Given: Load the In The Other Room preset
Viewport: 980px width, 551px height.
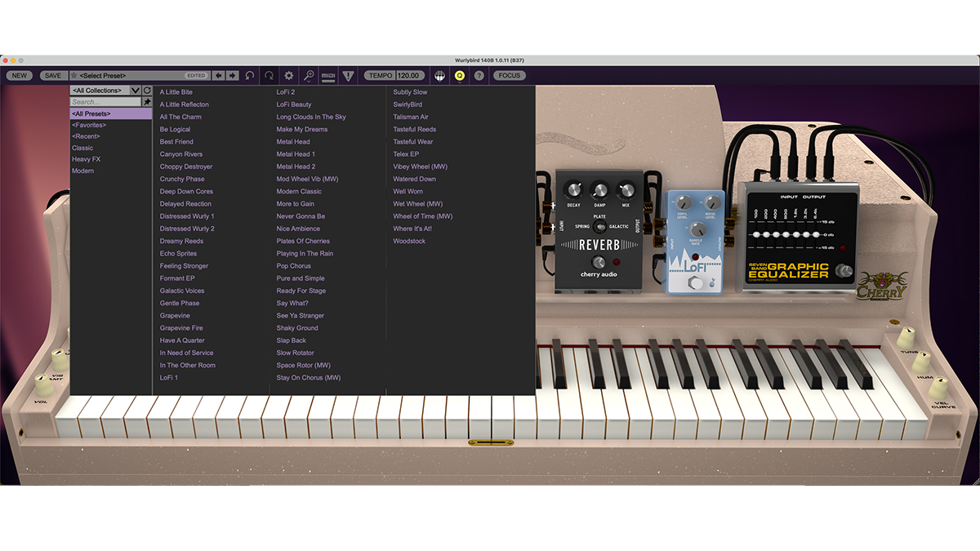Looking at the screenshot, I should click(188, 365).
